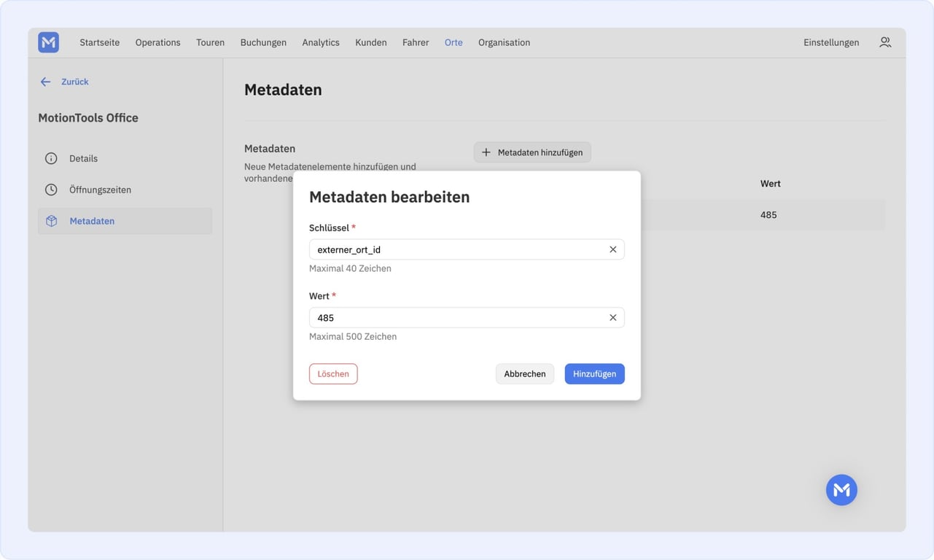Click the Wert column header
This screenshot has height=560, width=934.
pos(771,184)
